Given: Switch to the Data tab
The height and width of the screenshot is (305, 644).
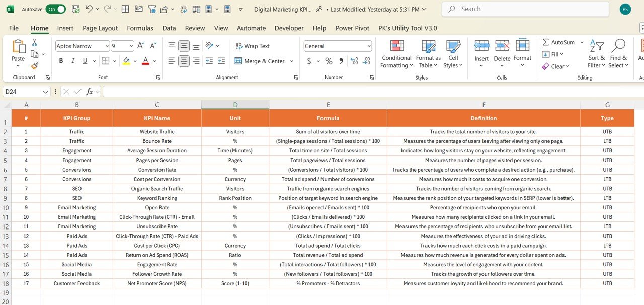Looking at the screenshot, I should point(169,28).
